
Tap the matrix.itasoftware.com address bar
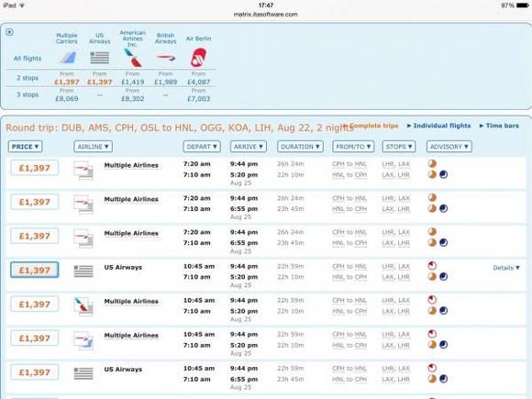click(x=266, y=15)
